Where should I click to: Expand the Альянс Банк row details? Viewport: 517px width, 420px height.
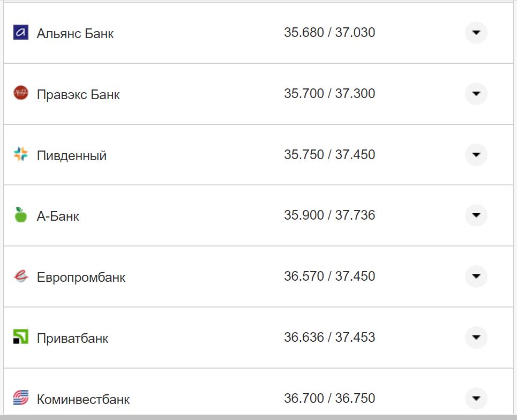click(476, 33)
